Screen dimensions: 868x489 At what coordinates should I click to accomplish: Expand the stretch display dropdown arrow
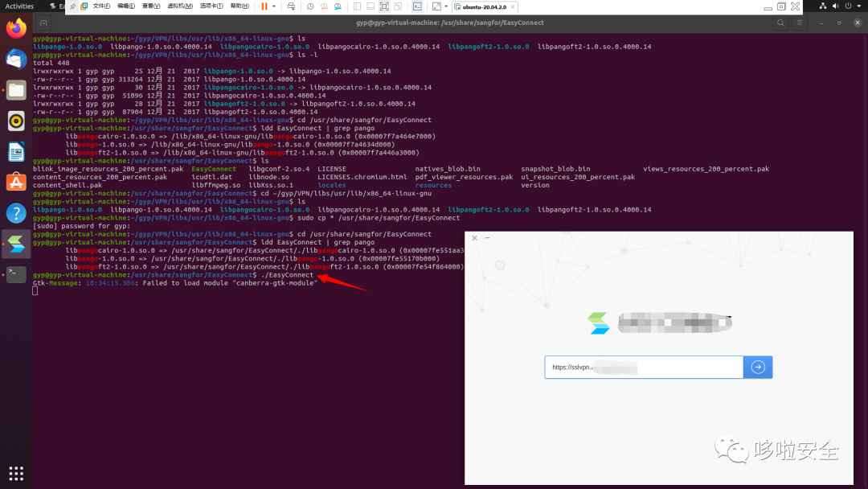(x=446, y=6)
